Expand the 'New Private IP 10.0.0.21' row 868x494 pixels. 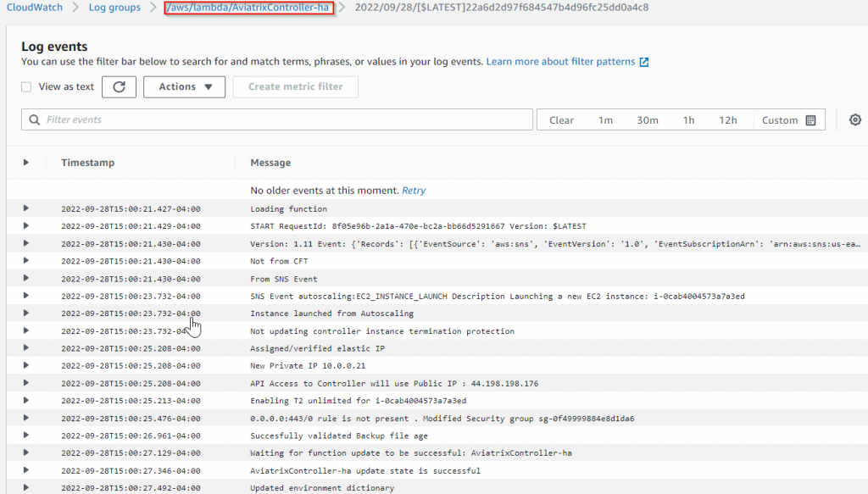tap(26, 366)
